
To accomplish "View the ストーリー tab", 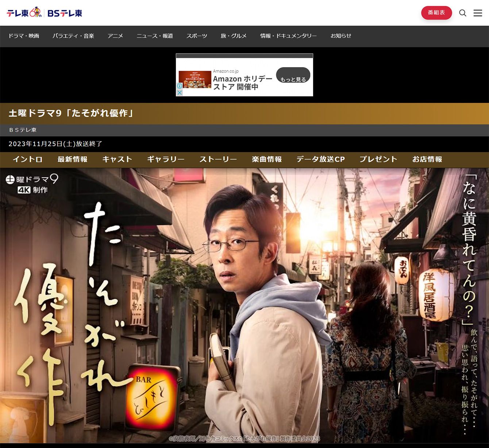I will pyautogui.click(x=218, y=159).
